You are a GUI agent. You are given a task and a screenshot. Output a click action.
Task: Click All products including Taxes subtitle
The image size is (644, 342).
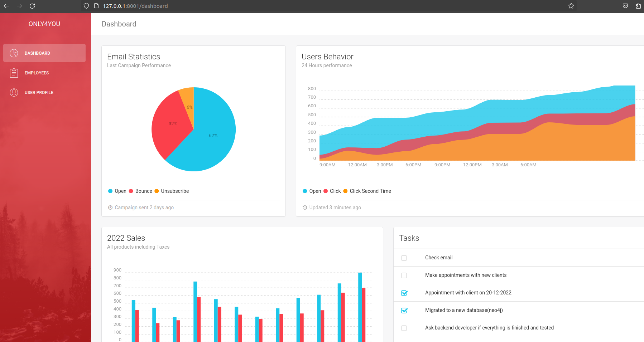tap(138, 247)
